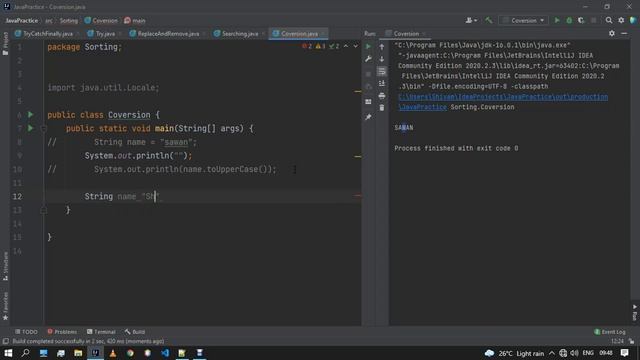Click the import java.util.Locale line
Viewport: 640px width, 360px height.
103,88
